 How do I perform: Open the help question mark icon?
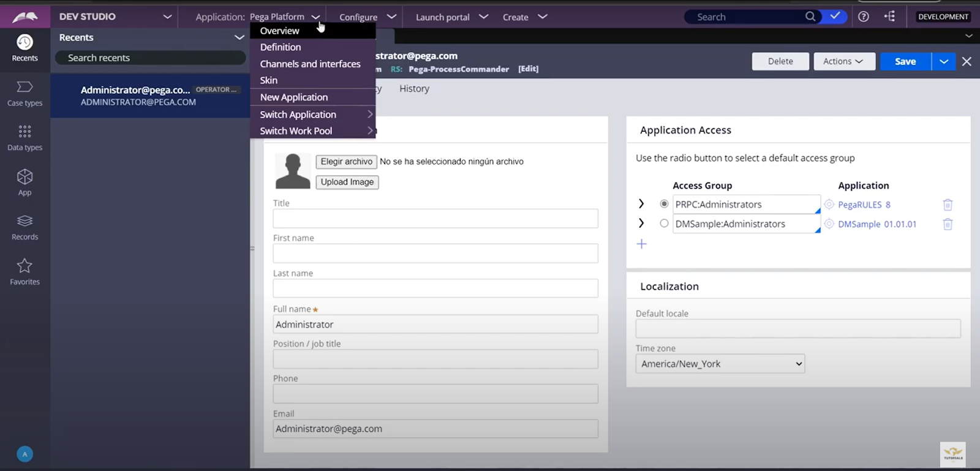tap(864, 17)
